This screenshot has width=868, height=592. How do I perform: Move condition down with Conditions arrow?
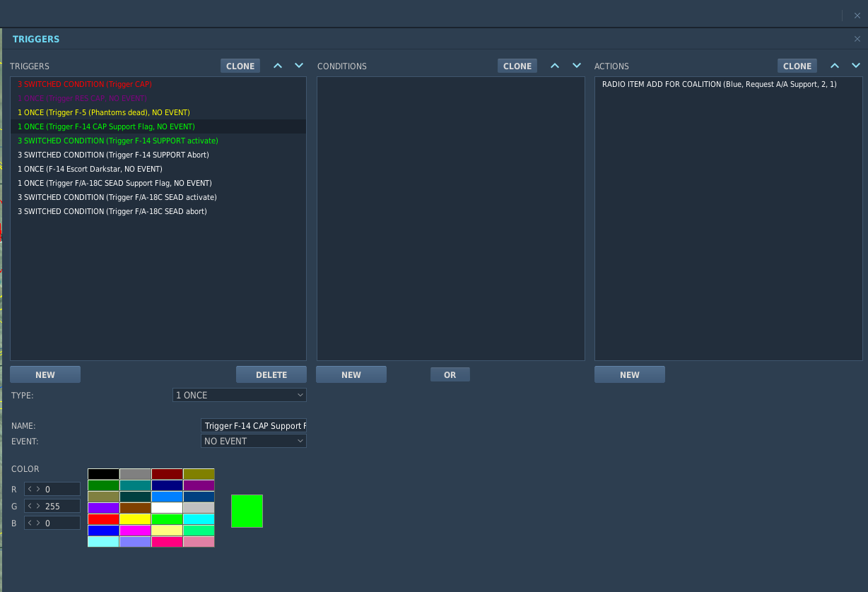click(x=577, y=66)
